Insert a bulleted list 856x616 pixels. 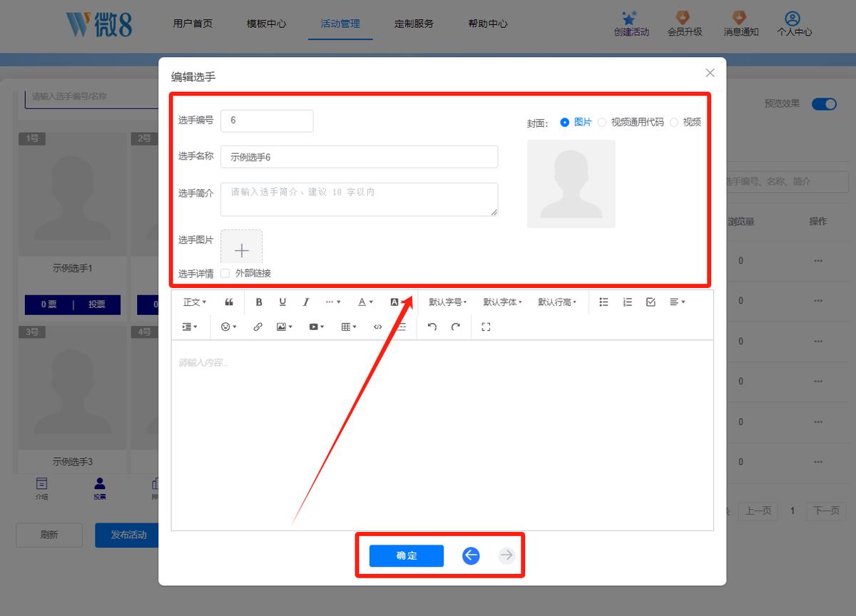603,302
